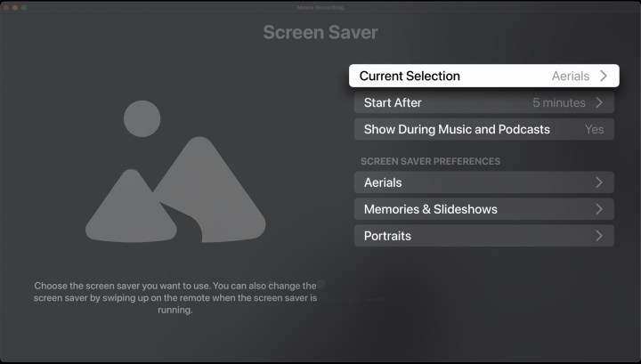
Task: Click the chevron on the Current Selection row
Action: point(603,76)
